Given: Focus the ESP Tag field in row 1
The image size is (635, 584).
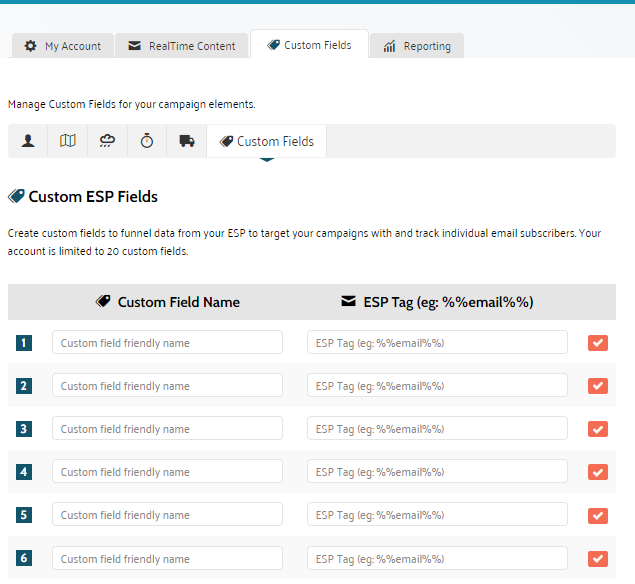Looking at the screenshot, I should point(437,343).
